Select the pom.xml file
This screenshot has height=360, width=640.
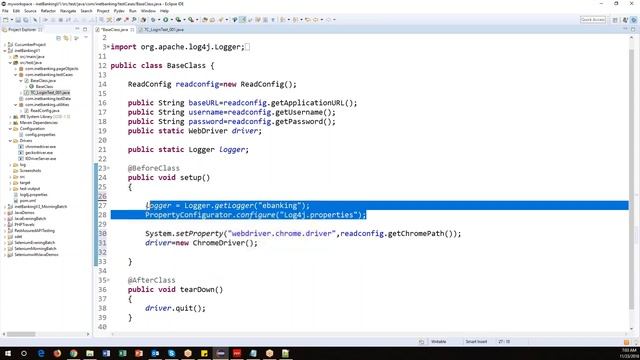click(x=28, y=200)
